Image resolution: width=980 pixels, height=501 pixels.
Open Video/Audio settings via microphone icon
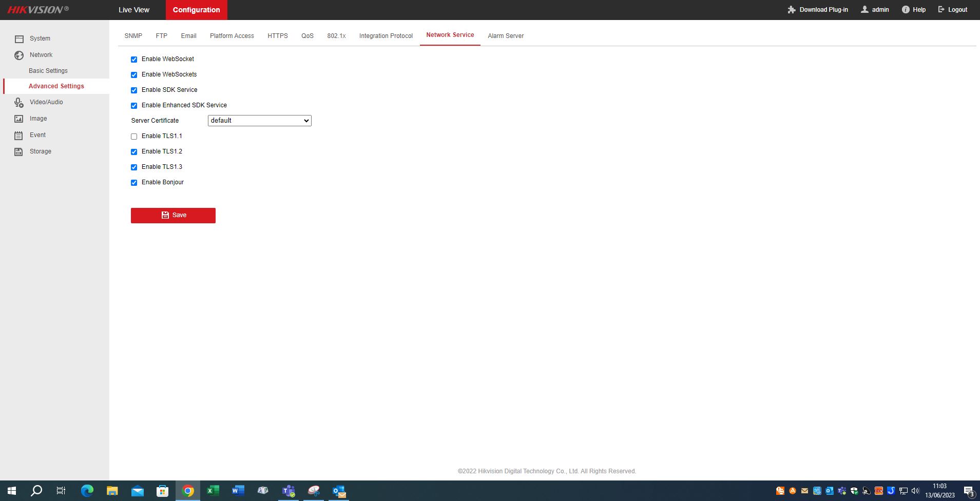pos(19,103)
